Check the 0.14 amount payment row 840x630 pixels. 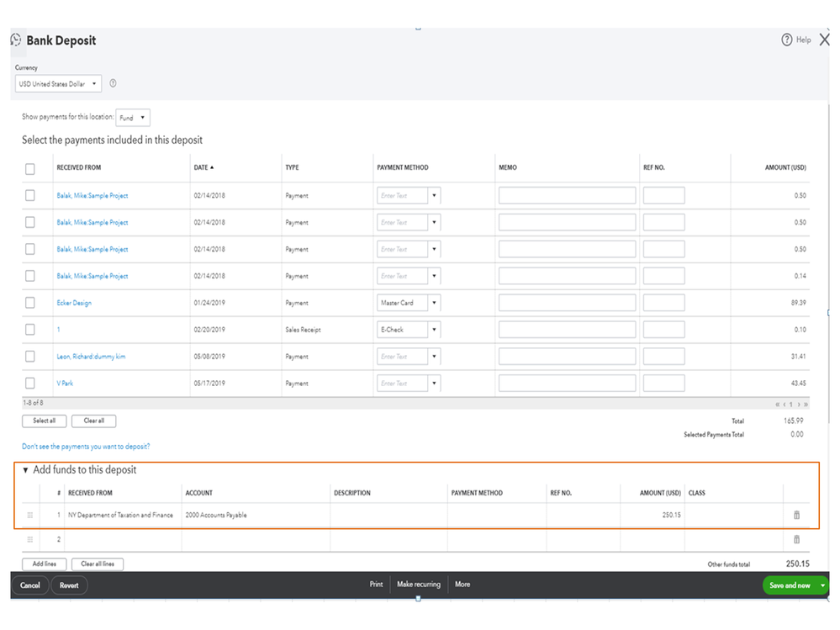(x=30, y=276)
